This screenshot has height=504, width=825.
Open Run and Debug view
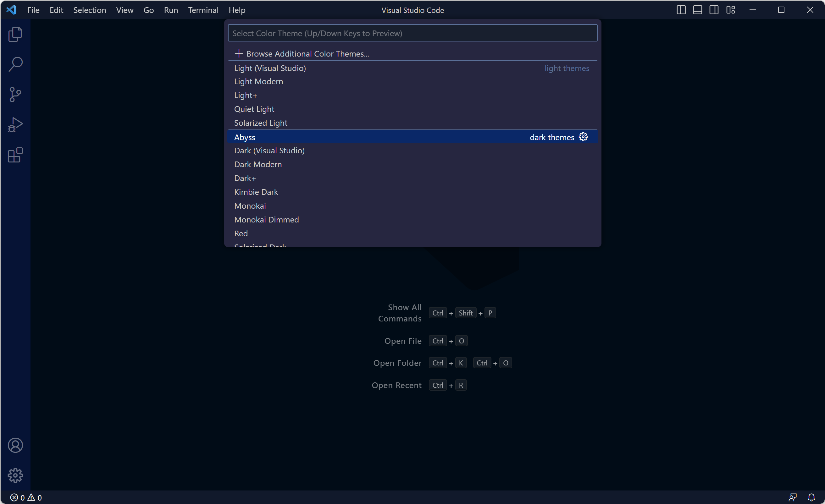pos(15,125)
